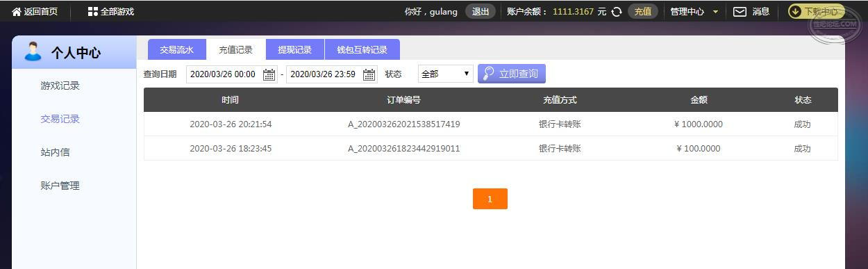868x269 pixels.
Task: Switch to the 提现记录 tab
Action: click(295, 50)
